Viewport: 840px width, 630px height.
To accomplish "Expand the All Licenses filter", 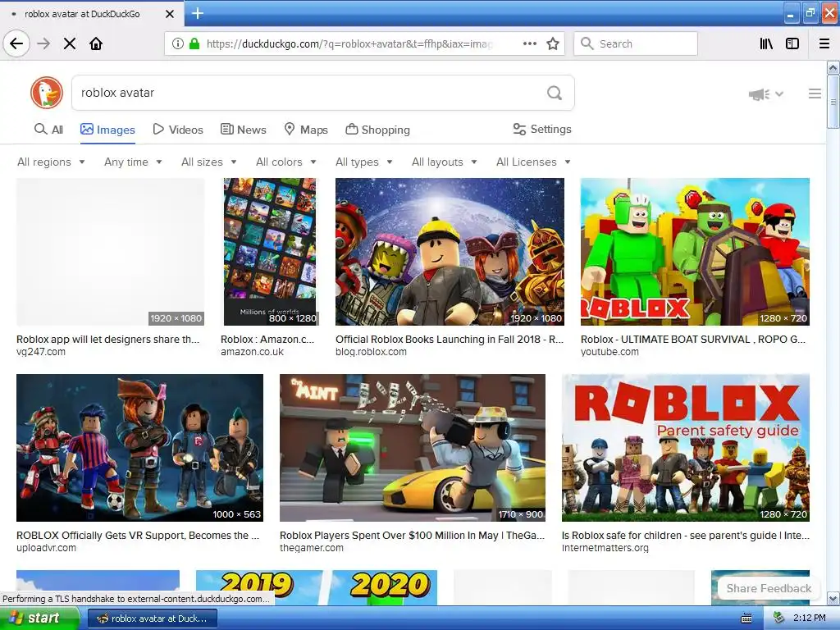I will pos(533,162).
